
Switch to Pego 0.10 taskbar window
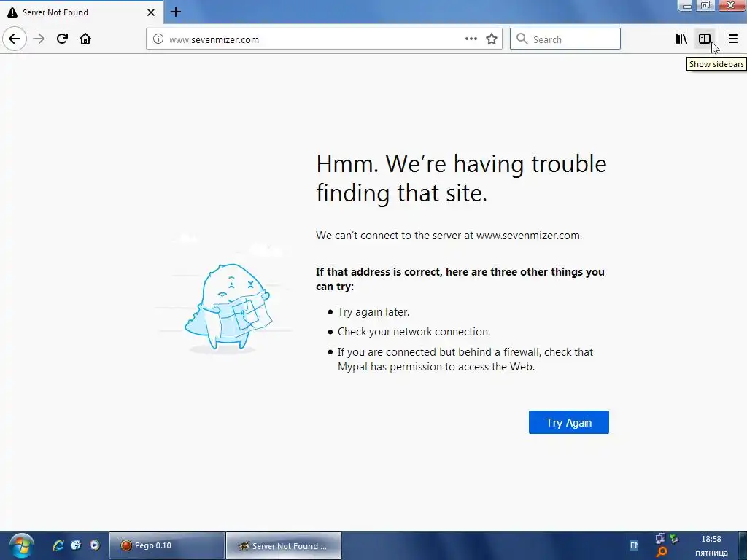[x=167, y=545]
